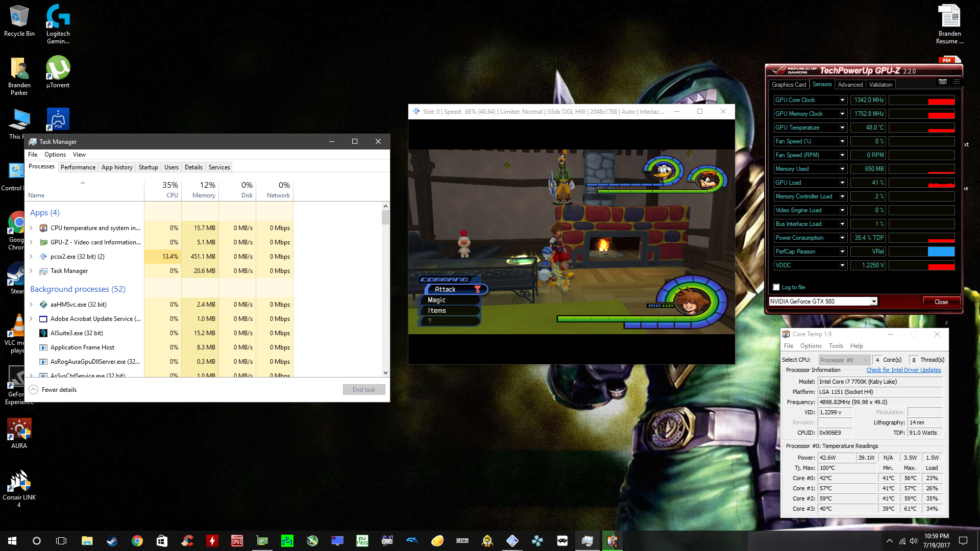Screen dimensions: 980x551
Task: Enable the Log to file checkbox
Action: click(x=776, y=287)
